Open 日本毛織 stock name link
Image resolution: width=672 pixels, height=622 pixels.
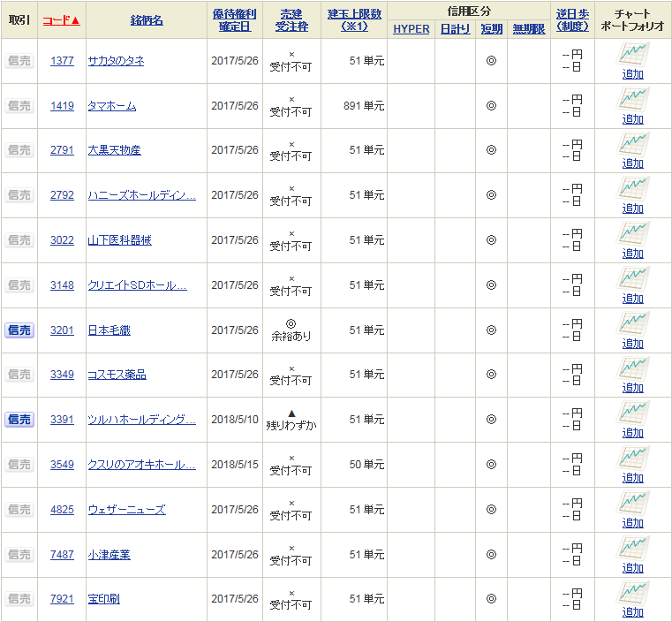tap(109, 330)
